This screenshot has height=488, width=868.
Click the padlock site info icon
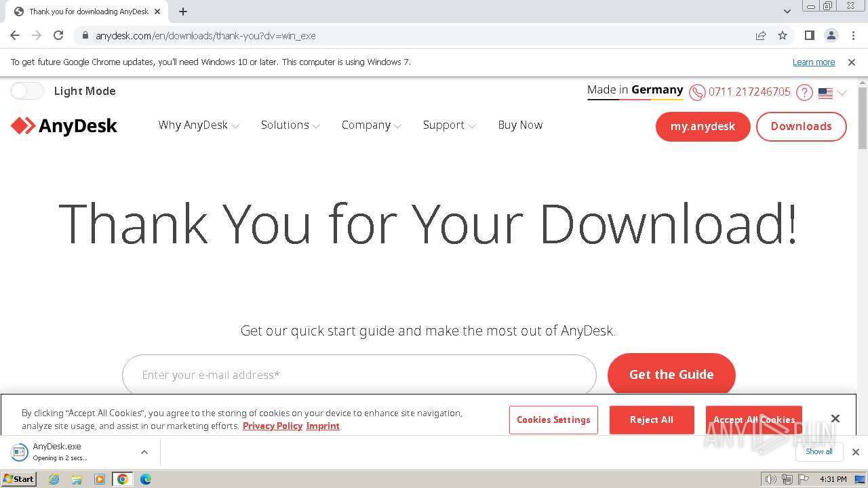point(85,36)
